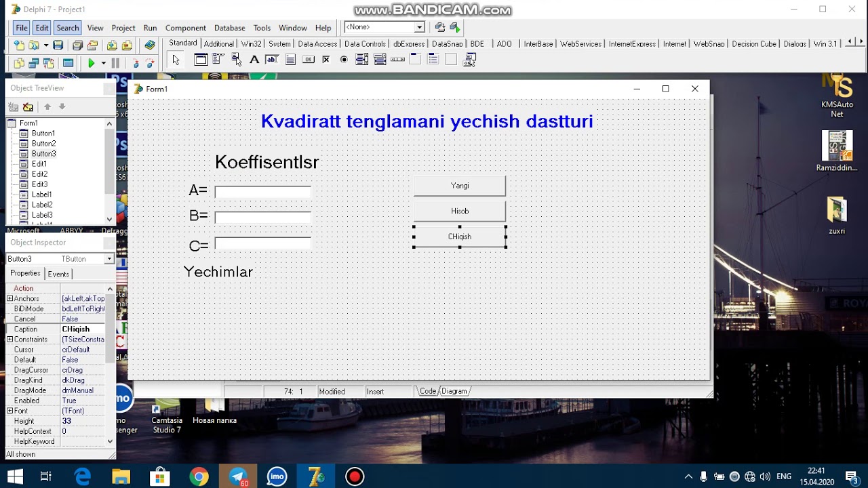Select the MainMenu component in palette
This screenshot has width=868, height=488.
click(x=218, y=60)
